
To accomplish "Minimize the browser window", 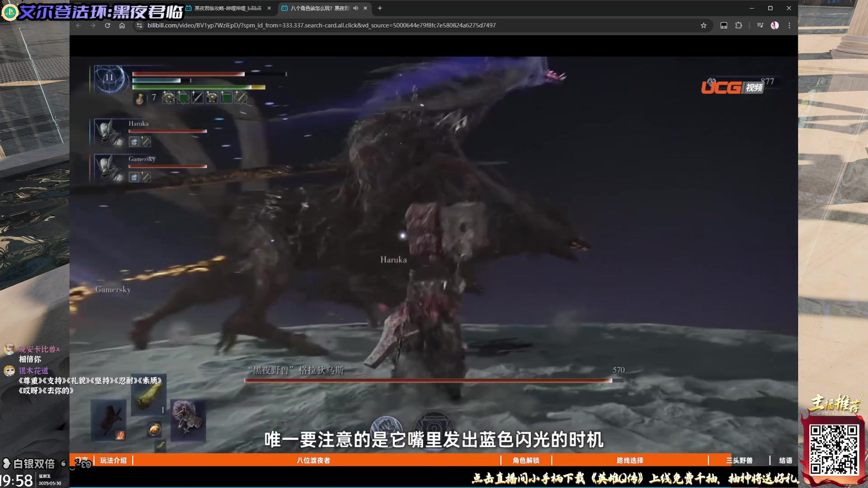I will (x=752, y=8).
